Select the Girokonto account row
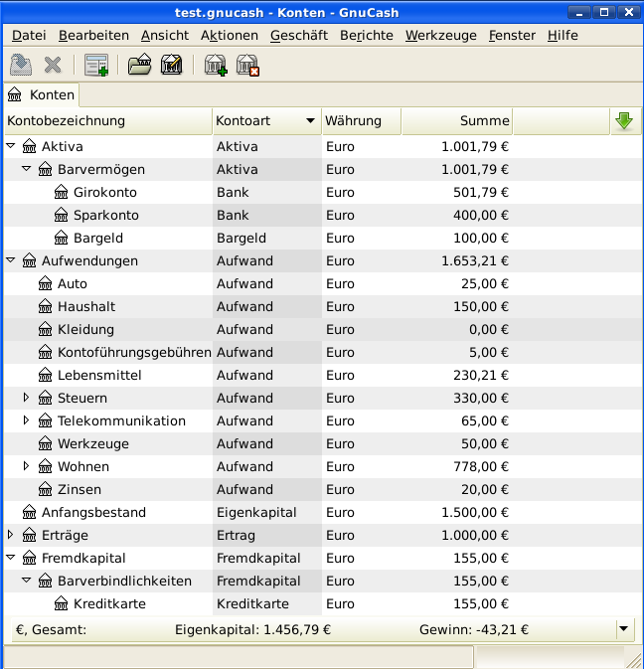Viewport: 644px width, 669px height. click(x=104, y=192)
